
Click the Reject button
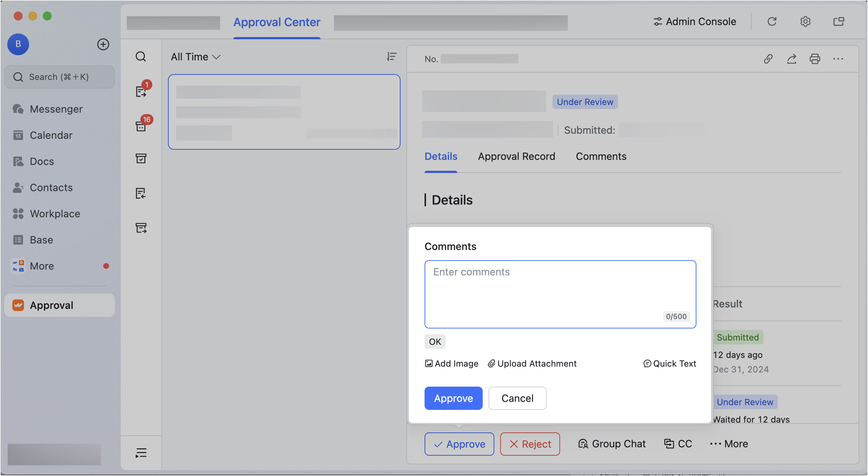point(530,444)
